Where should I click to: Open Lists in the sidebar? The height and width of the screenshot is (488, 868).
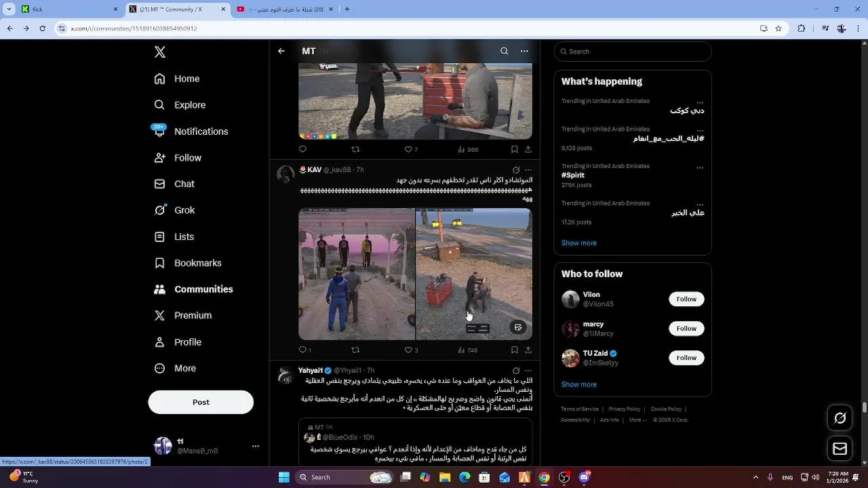pos(174,237)
